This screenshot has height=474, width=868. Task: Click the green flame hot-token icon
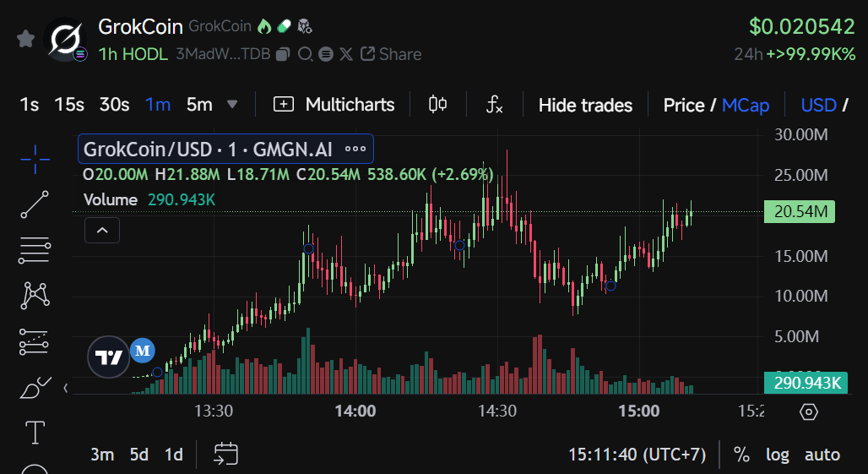click(264, 26)
